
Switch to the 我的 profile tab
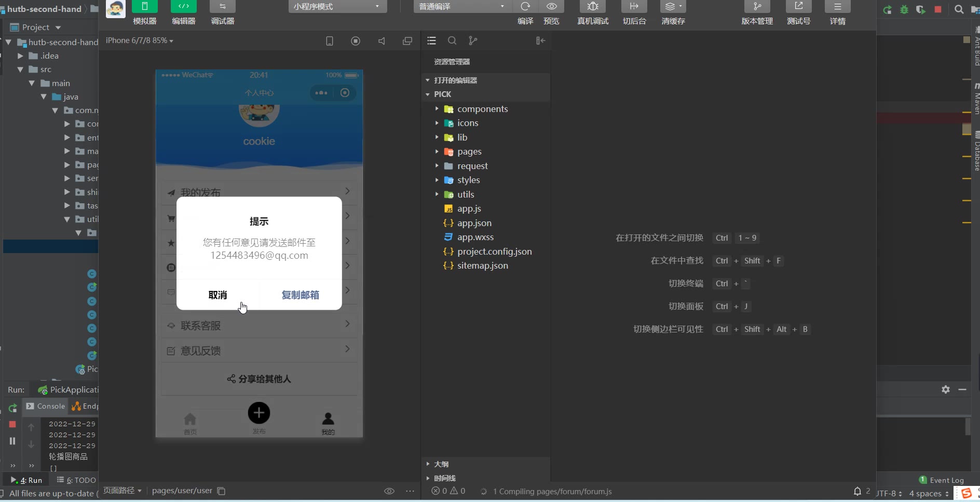(x=328, y=423)
